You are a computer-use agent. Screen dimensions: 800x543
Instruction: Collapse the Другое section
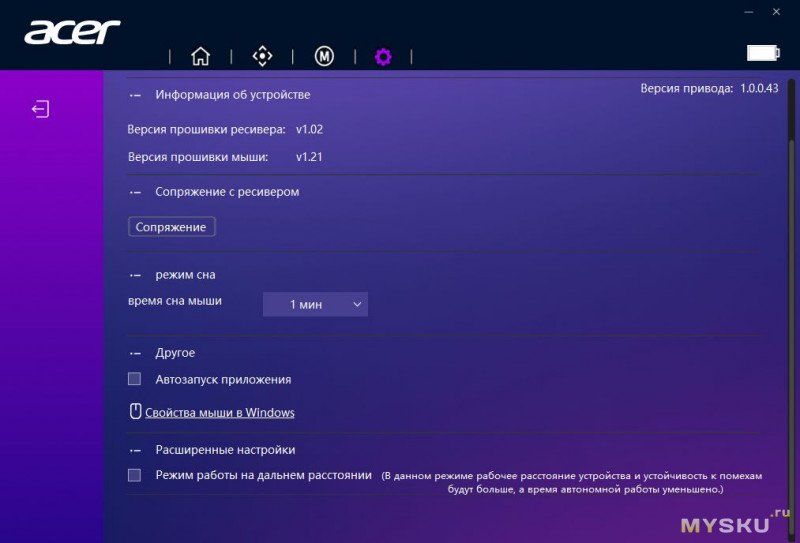[134, 353]
